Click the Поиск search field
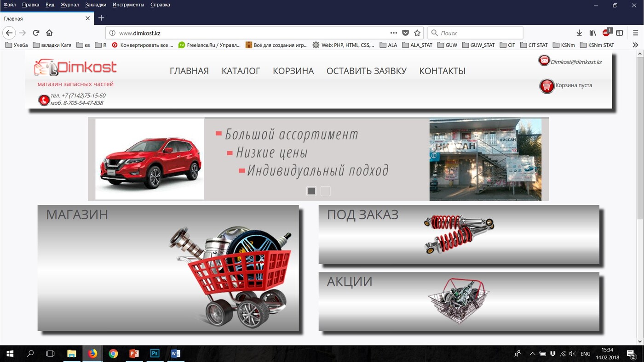Screen dimensions: 644x362 (x=478, y=33)
